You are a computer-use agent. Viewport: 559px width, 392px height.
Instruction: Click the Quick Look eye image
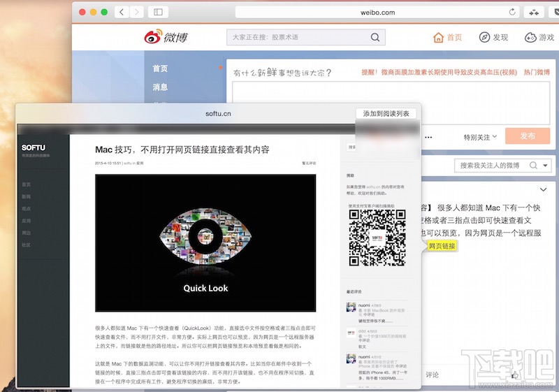pos(205,243)
